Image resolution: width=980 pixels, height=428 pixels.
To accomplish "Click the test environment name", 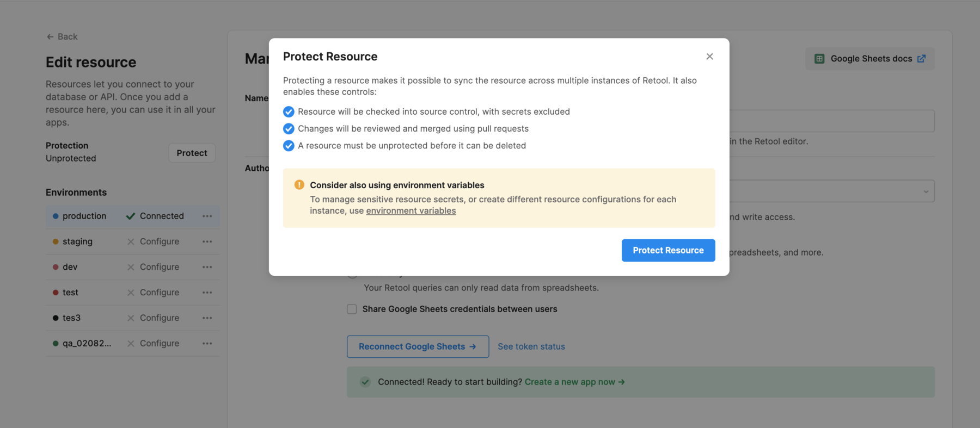I will [x=70, y=293].
